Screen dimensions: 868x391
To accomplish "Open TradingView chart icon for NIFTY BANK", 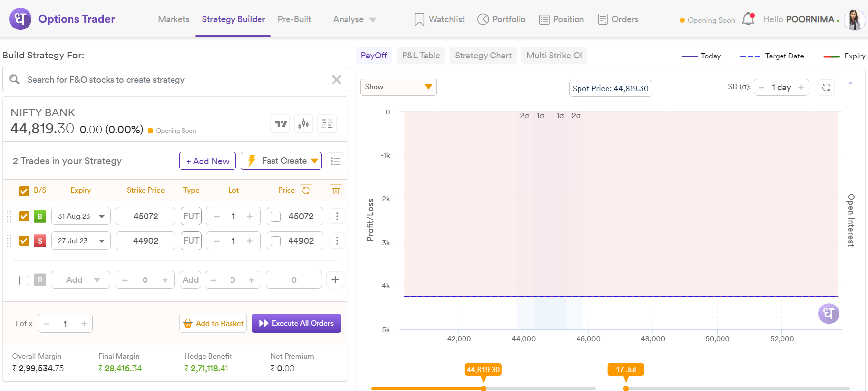I will (x=281, y=124).
